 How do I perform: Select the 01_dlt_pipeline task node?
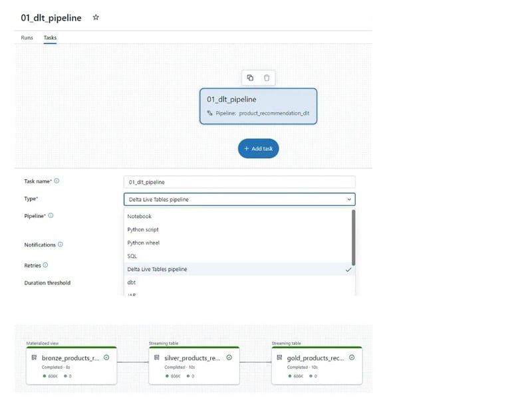pyautogui.click(x=258, y=106)
